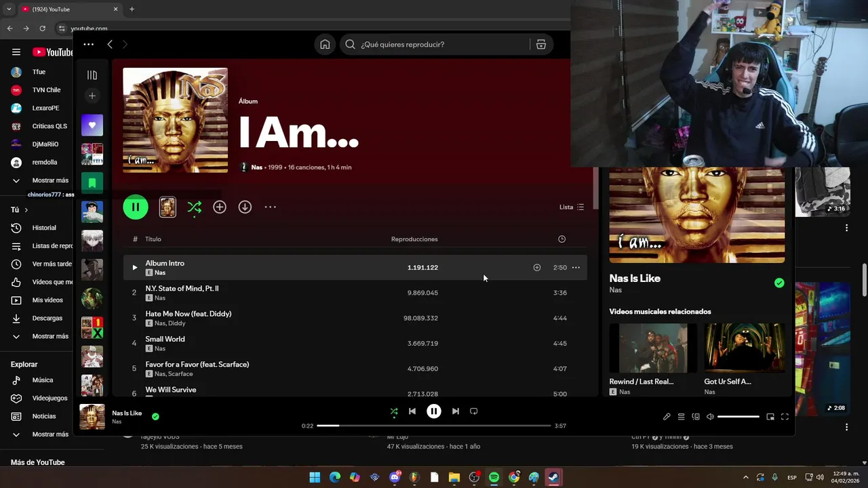The width and height of the screenshot is (868, 488).
Task: Connect to a device
Action: point(696,417)
